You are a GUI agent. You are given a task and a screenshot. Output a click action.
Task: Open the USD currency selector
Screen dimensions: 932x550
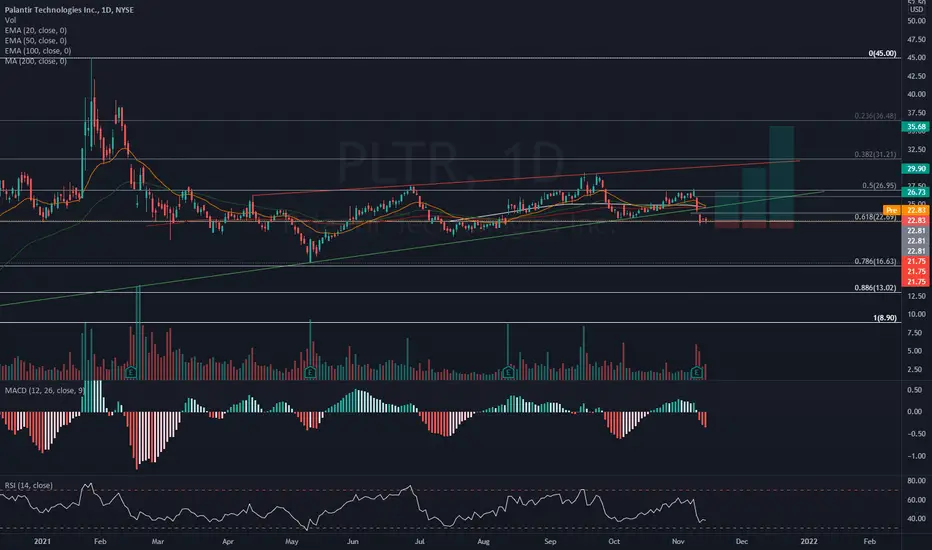point(916,10)
